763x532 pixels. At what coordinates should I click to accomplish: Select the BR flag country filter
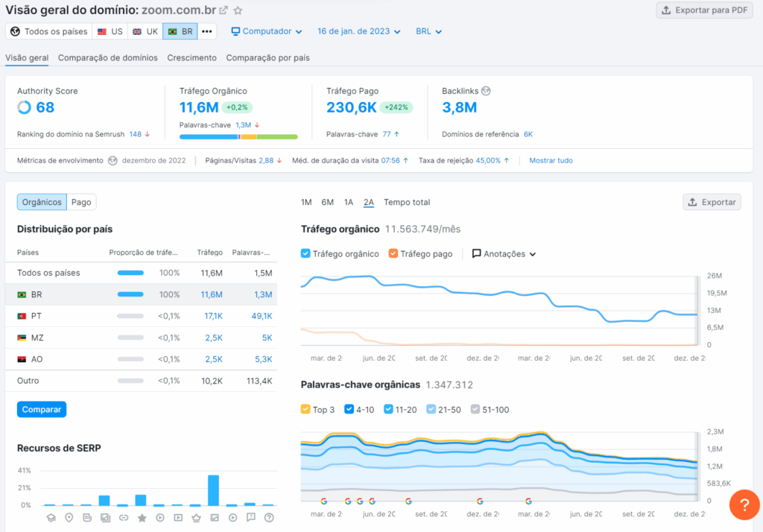[180, 31]
